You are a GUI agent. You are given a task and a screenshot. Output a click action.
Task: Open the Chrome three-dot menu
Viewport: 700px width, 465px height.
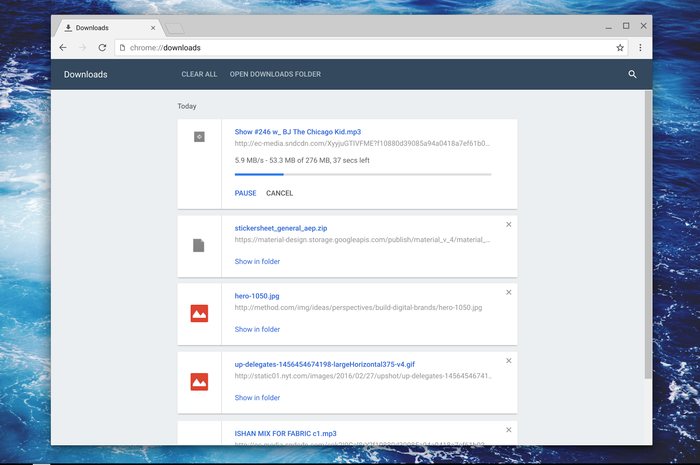click(640, 47)
